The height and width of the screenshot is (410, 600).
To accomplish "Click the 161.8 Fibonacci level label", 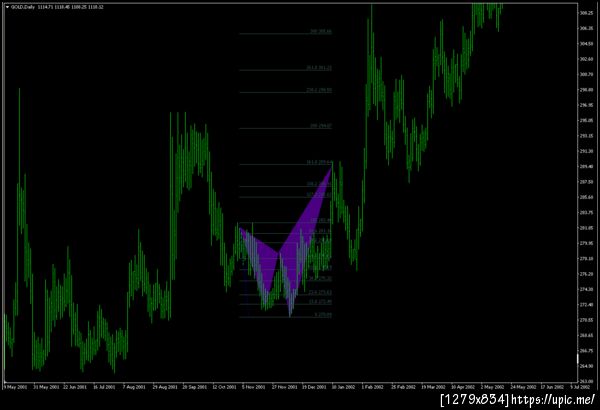I will click(319, 162).
